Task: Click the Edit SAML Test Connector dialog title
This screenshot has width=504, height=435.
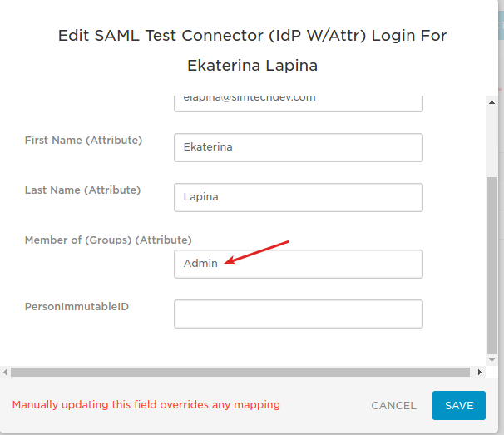Action: [x=252, y=51]
